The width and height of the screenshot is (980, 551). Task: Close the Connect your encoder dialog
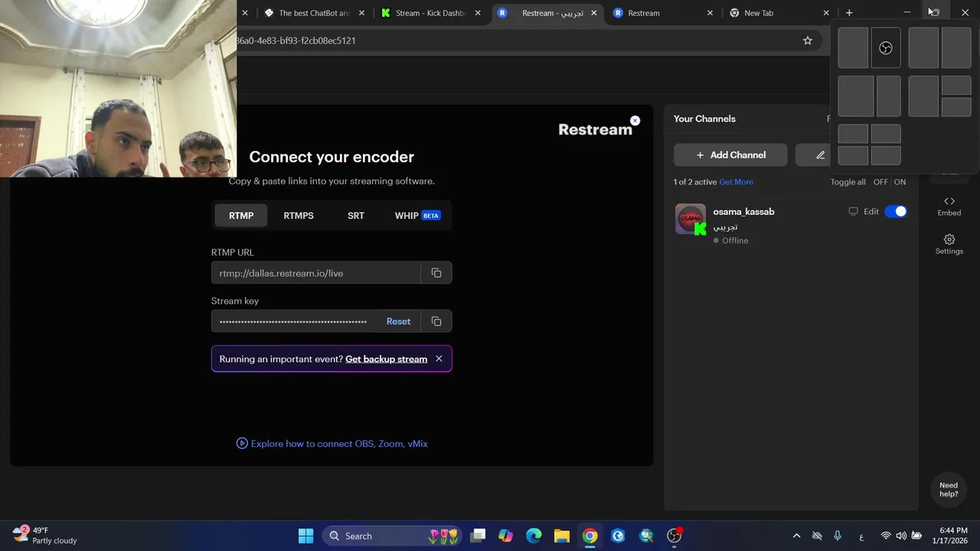point(635,121)
